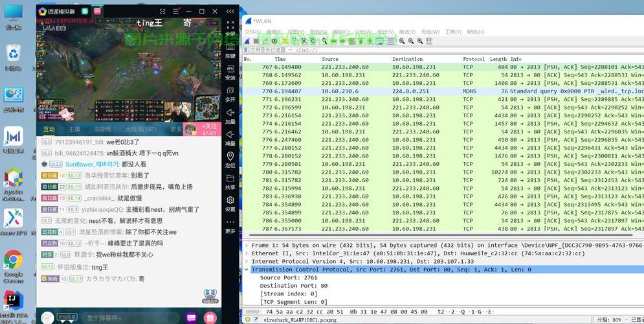Click the Protocol column header
This screenshot has height=324, width=644.
474,59
